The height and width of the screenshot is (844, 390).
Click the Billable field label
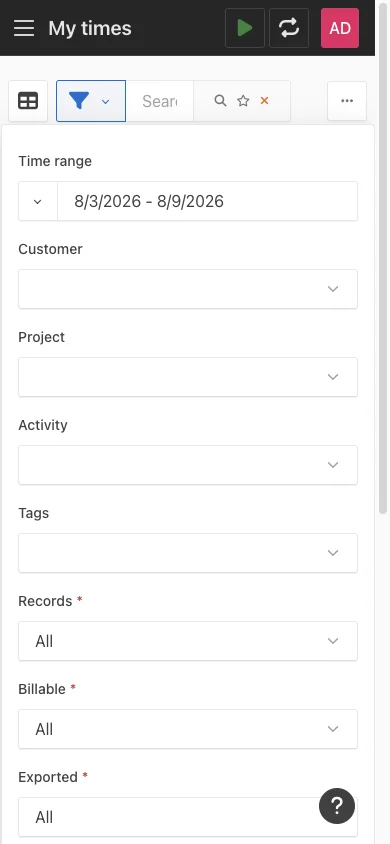click(42, 688)
